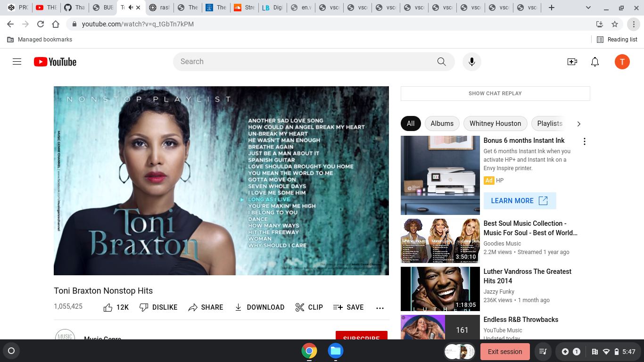Go back with browser back arrow
Image resolution: width=644 pixels, height=362 pixels.
click(10, 24)
